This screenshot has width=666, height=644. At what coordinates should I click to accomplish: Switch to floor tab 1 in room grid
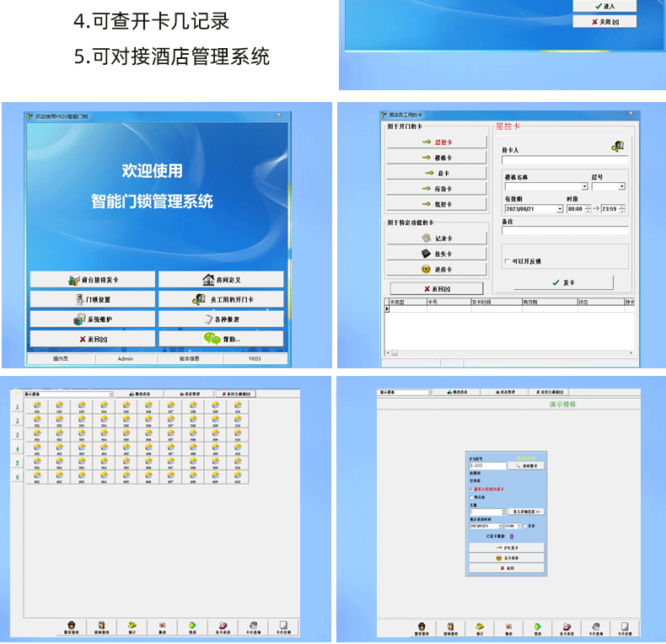point(17,407)
